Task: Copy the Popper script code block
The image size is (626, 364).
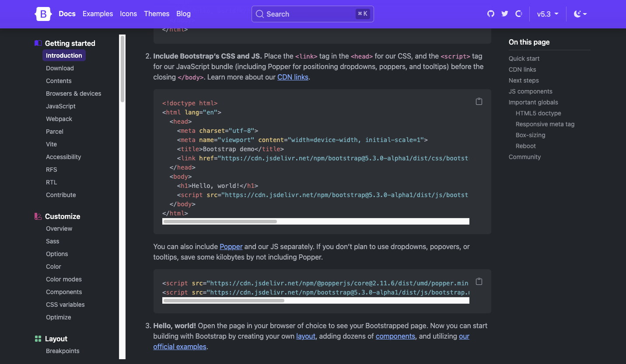Action: pos(479,281)
